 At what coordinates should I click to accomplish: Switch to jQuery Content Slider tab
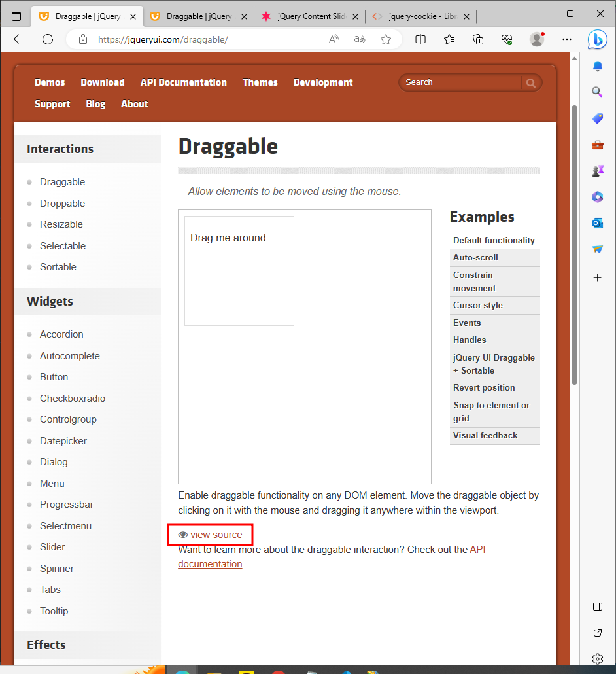tap(310, 16)
